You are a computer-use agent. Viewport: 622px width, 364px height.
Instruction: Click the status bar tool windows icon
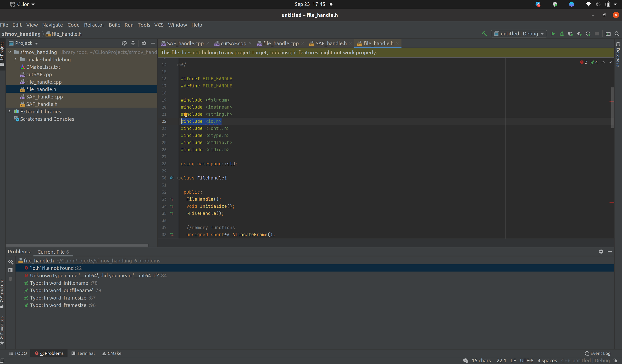[2, 361]
